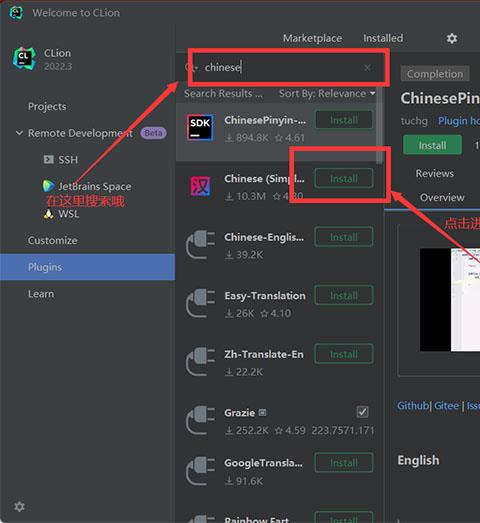Collapse the Remote Development tree section
The width and height of the screenshot is (480, 523).
tap(19, 133)
